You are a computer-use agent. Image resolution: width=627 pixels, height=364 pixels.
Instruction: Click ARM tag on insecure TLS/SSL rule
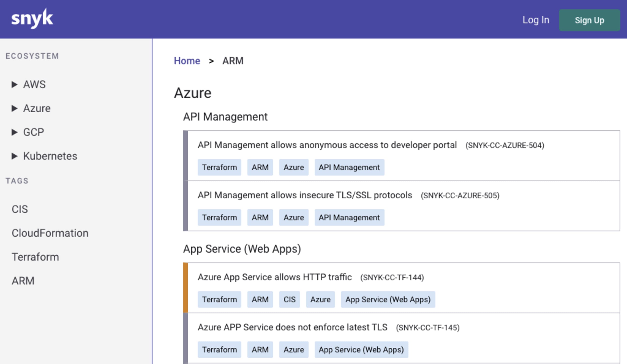tap(260, 218)
